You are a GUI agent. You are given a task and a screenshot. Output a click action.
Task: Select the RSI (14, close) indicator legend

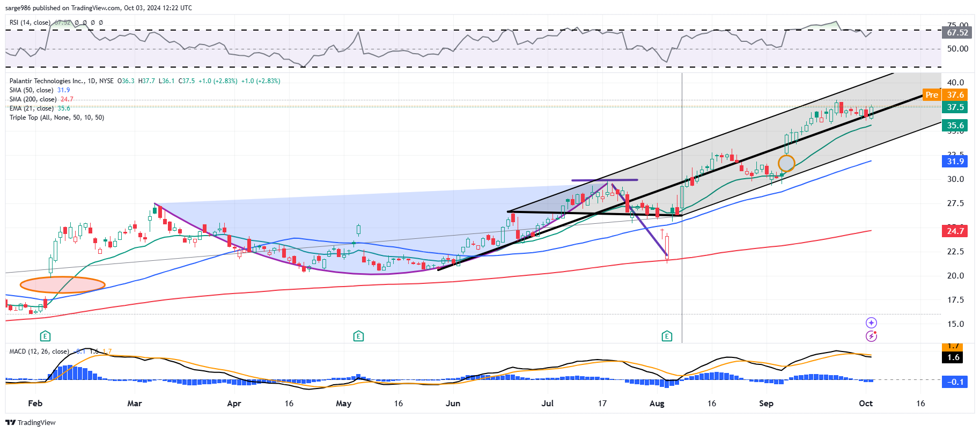30,23
